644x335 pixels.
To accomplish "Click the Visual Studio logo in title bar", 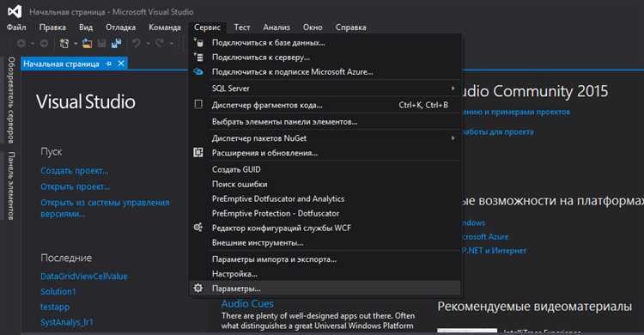I will (x=15, y=11).
